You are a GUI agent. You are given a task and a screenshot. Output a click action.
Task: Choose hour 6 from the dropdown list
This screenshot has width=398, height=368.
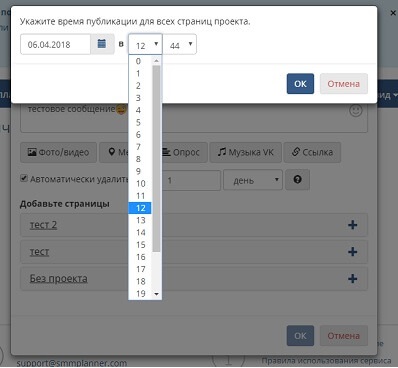point(140,135)
